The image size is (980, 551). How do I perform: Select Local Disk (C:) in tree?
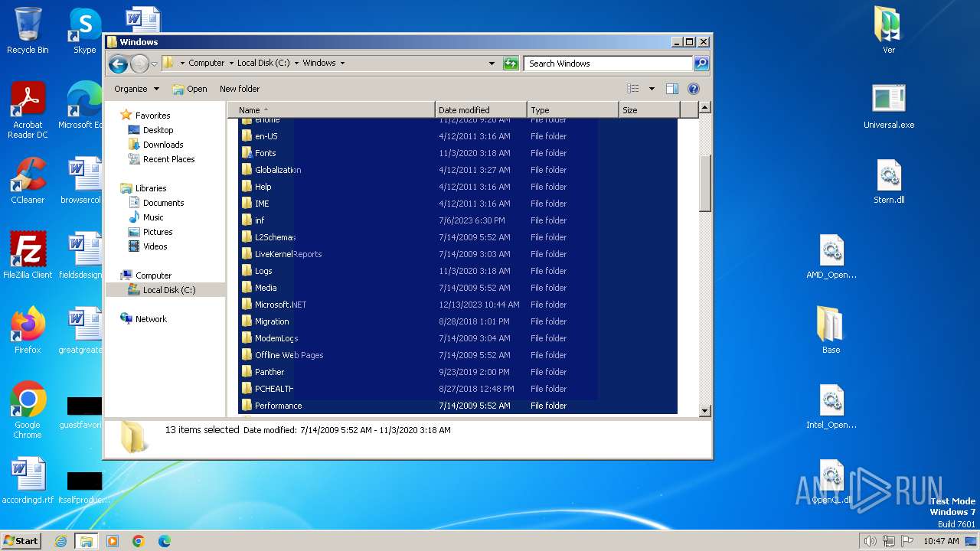pos(168,290)
